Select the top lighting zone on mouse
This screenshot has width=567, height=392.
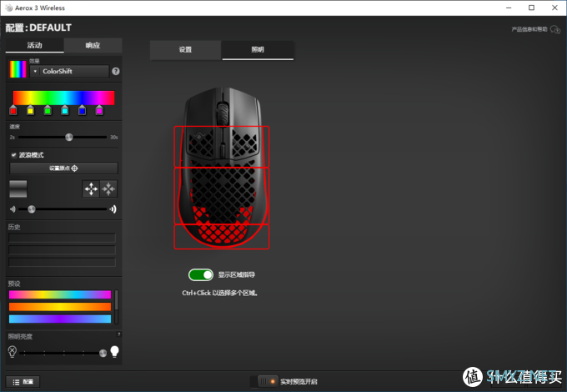point(222,147)
